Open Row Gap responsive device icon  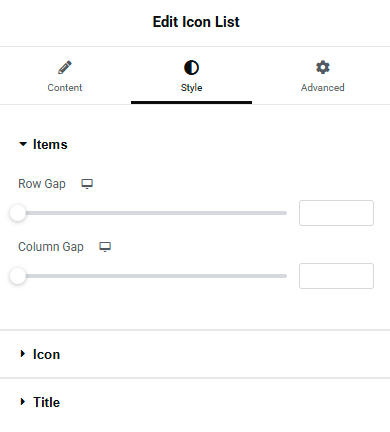[x=87, y=184]
